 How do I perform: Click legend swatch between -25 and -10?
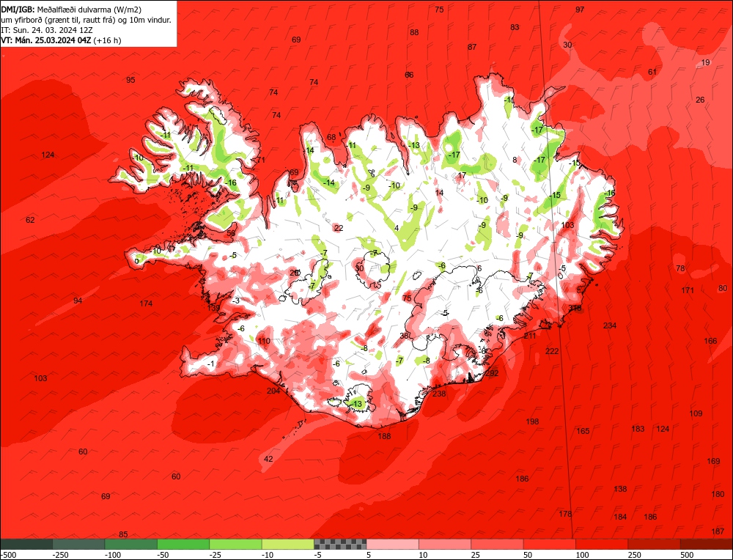tap(235, 544)
